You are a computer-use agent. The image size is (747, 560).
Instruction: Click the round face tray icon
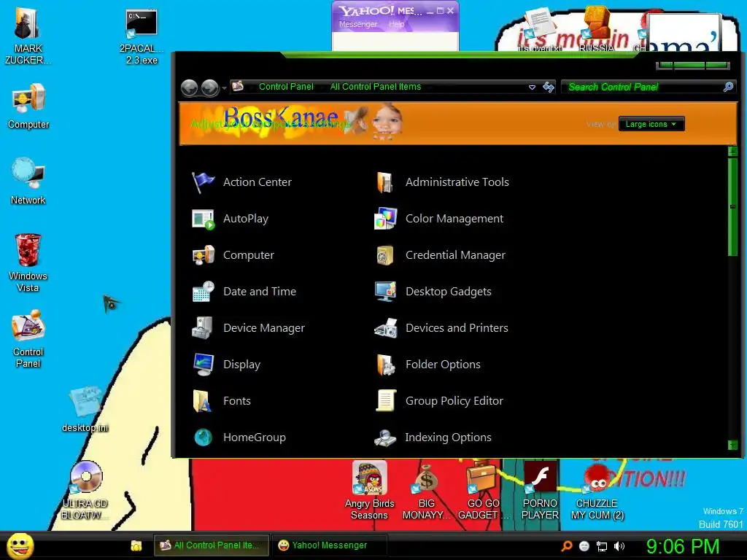pos(584,546)
